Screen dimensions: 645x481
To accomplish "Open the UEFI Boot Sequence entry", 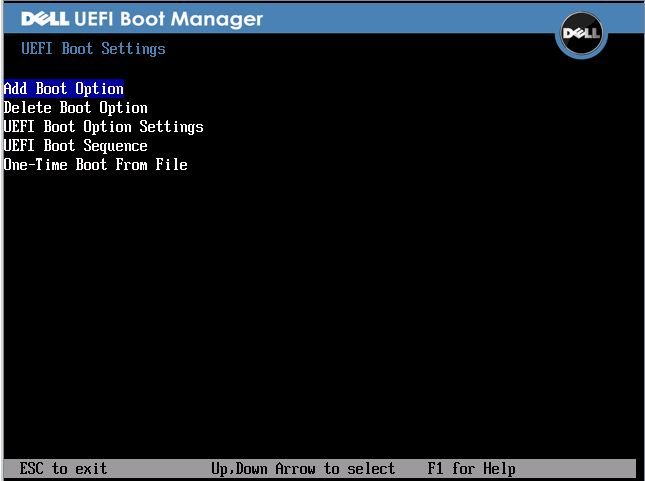I will tap(76, 146).
